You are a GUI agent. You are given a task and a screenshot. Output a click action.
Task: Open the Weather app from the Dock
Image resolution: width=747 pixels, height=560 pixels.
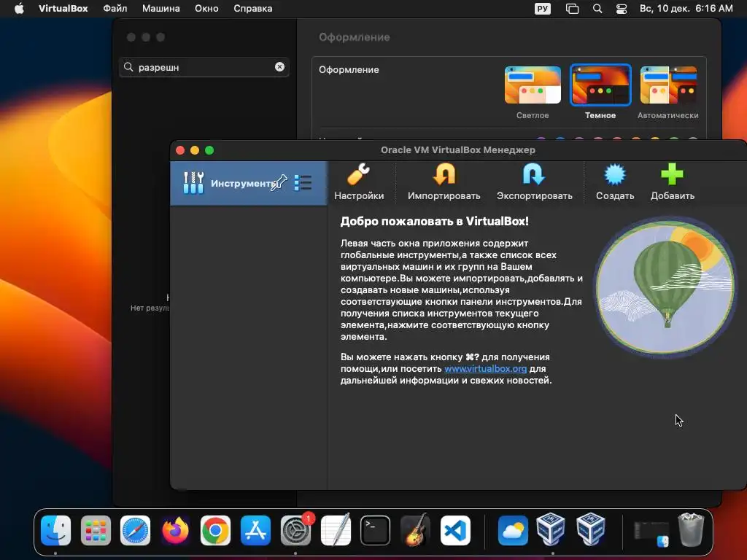(x=513, y=530)
